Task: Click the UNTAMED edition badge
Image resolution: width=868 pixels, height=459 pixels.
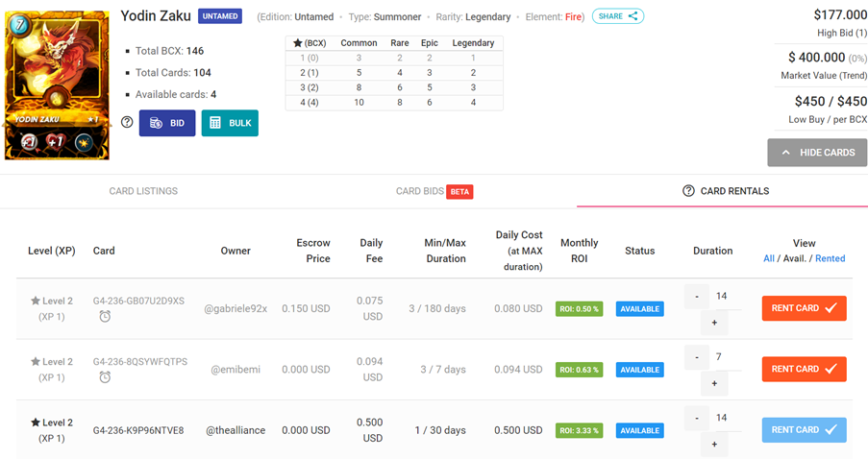Action: coord(220,16)
